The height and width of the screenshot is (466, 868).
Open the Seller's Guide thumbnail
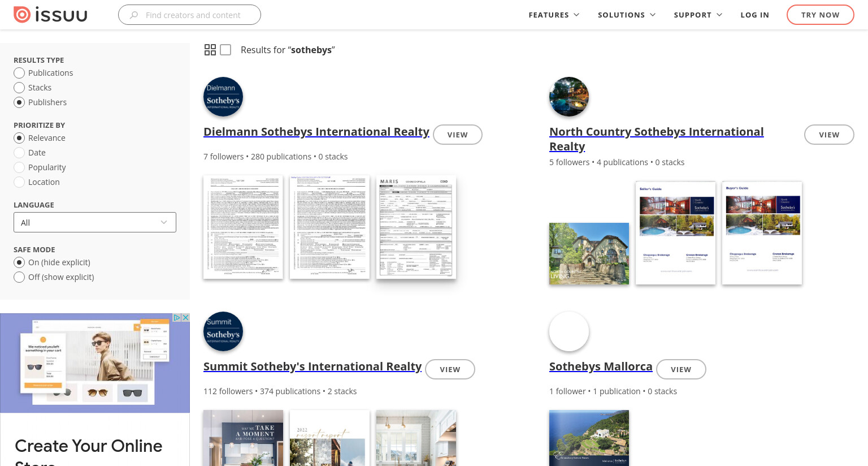[x=675, y=233]
